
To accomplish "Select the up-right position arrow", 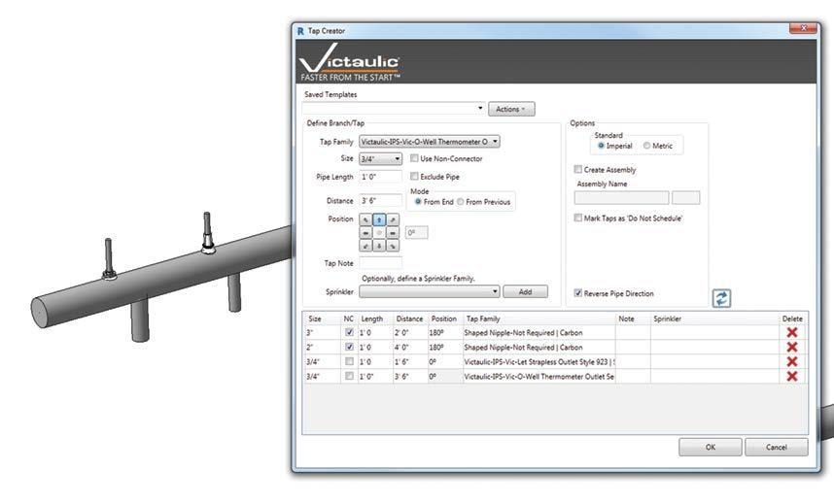I will click(x=392, y=219).
